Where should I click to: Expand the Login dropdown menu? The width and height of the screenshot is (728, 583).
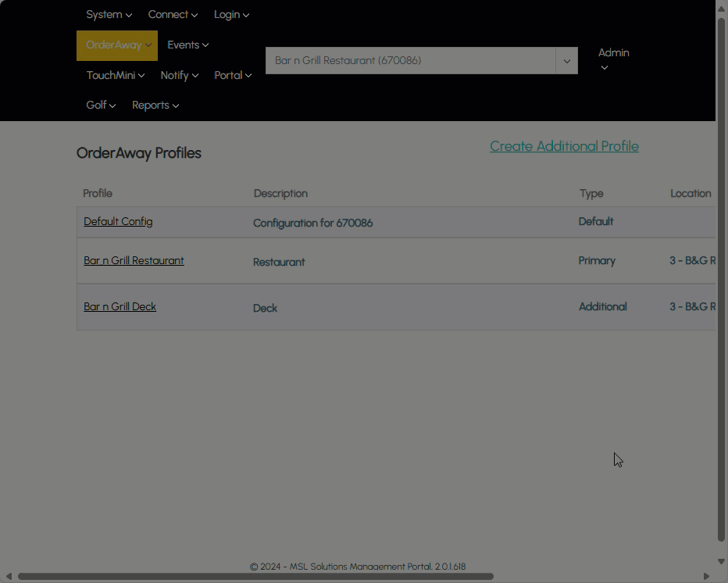231,15
